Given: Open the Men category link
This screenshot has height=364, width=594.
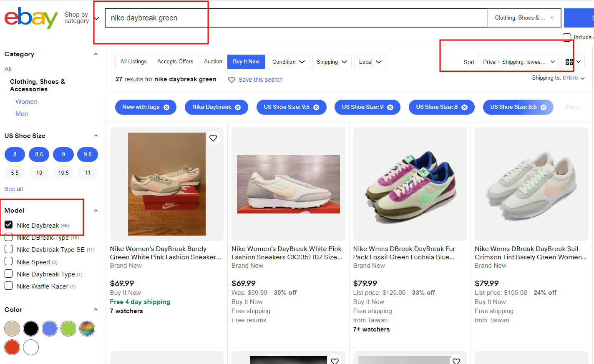Looking at the screenshot, I should (22, 114).
